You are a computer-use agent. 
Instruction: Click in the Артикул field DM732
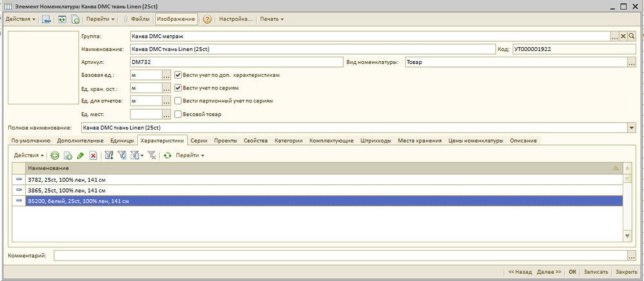236,63
